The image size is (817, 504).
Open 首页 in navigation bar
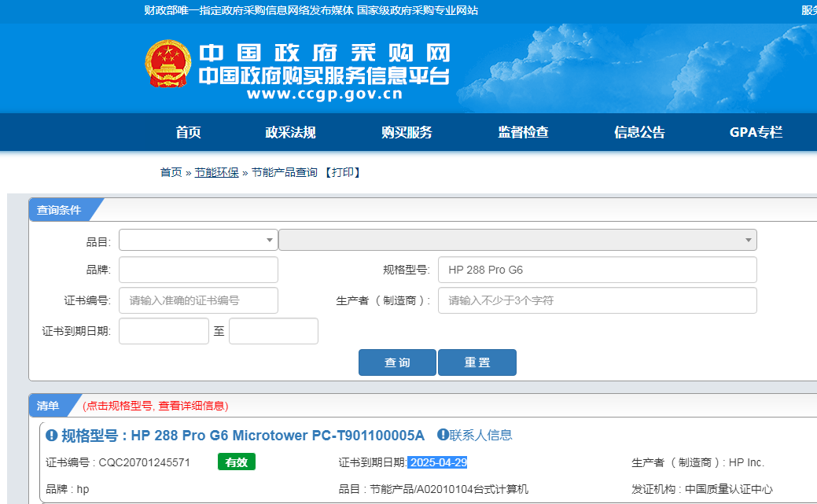point(188,132)
